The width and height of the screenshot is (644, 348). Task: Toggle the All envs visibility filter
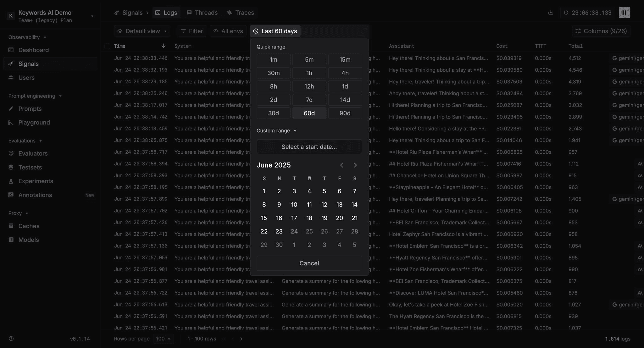coord(228,31)
